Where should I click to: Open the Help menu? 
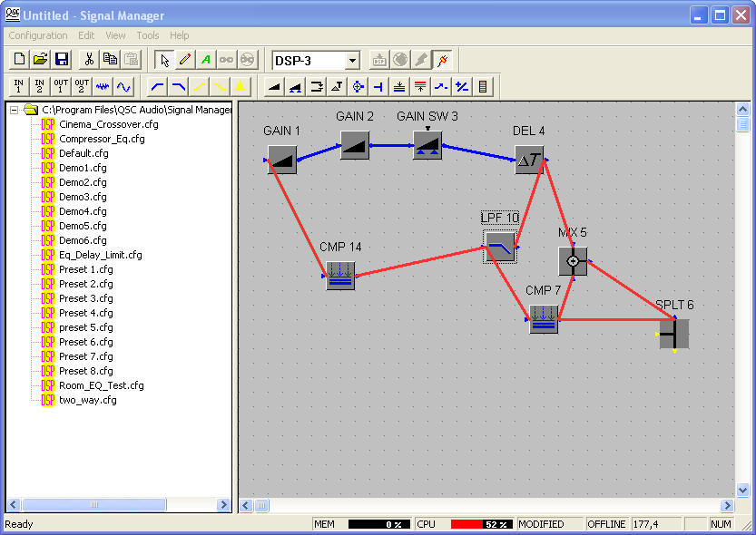(180, 35)
